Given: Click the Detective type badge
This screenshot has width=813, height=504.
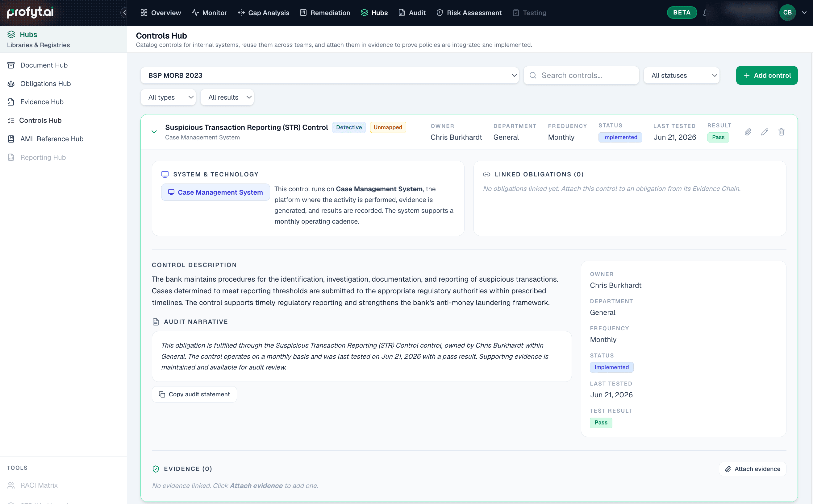Looking at the screenshot, I should tap(349, 127).
